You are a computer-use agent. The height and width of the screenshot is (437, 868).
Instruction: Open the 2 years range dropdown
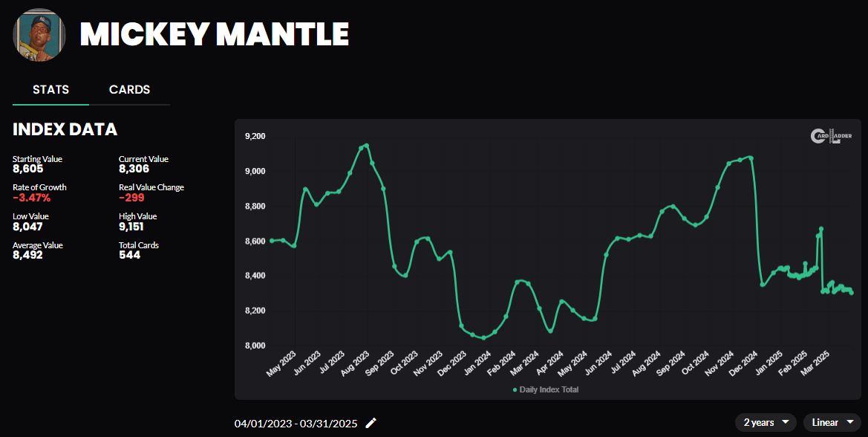click(x=766, y=423)
